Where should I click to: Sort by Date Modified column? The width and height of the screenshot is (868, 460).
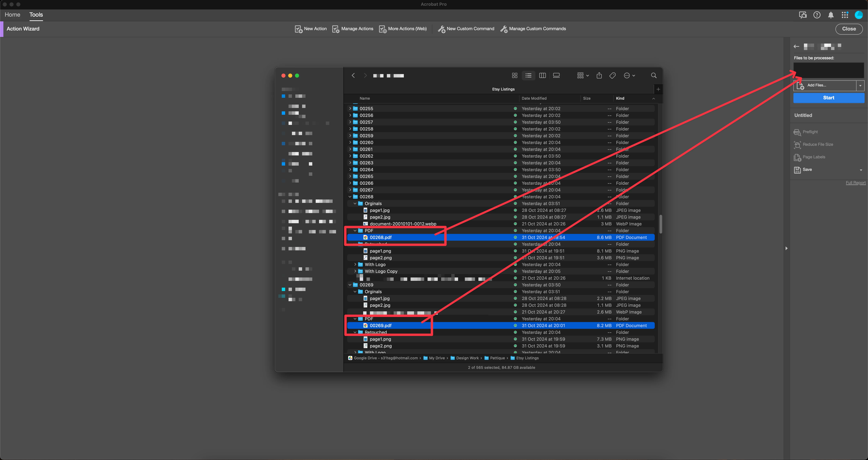click(534, 98)
